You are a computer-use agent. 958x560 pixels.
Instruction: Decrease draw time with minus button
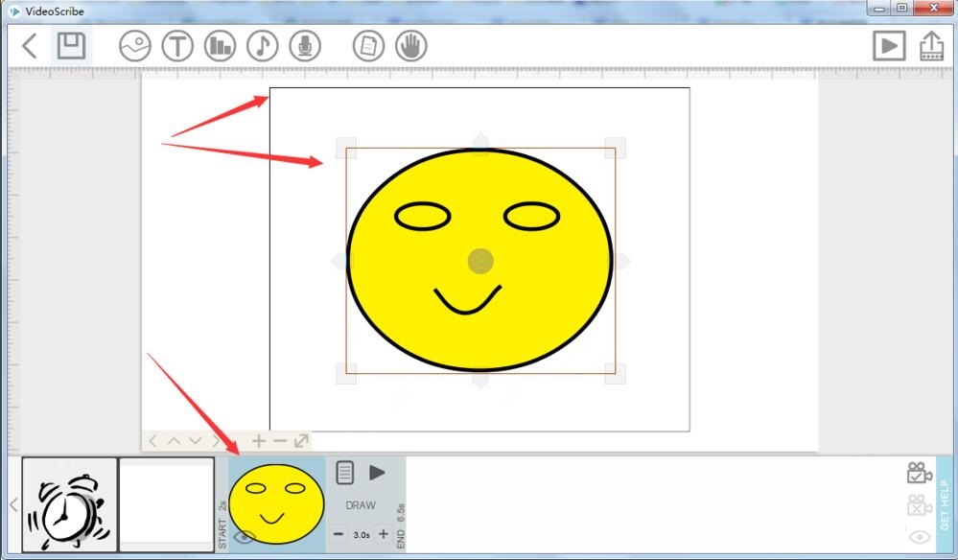pos(339,534)
